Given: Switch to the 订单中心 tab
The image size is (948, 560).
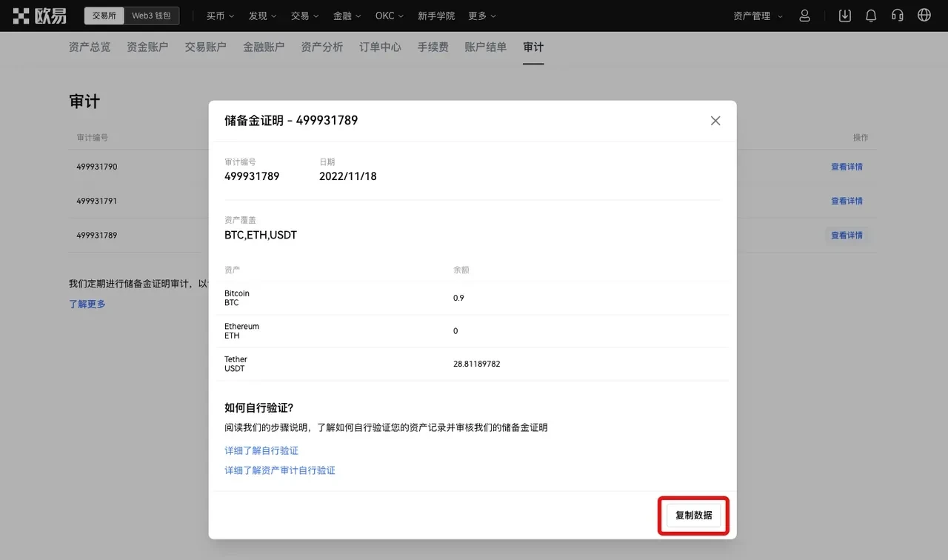Looking at the screenshot, I should 380,47.
